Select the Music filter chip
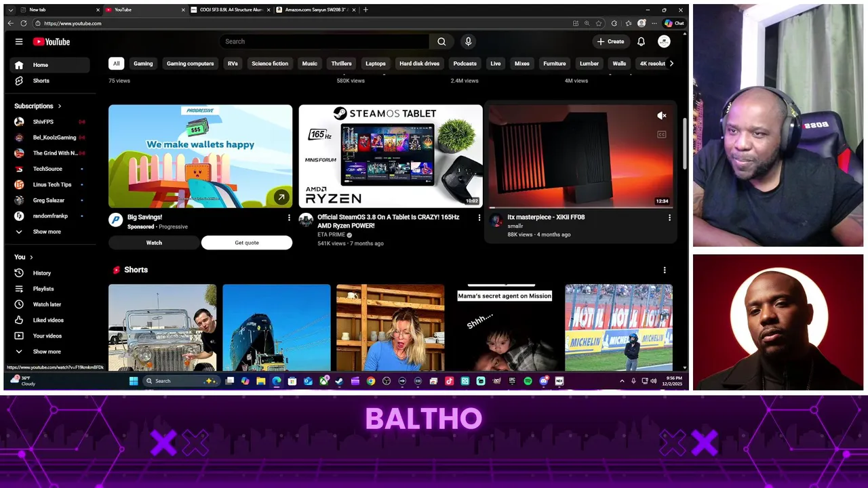The width and height of the screenshot is (868, 488). pyautogui.click(x=310, y=64)
